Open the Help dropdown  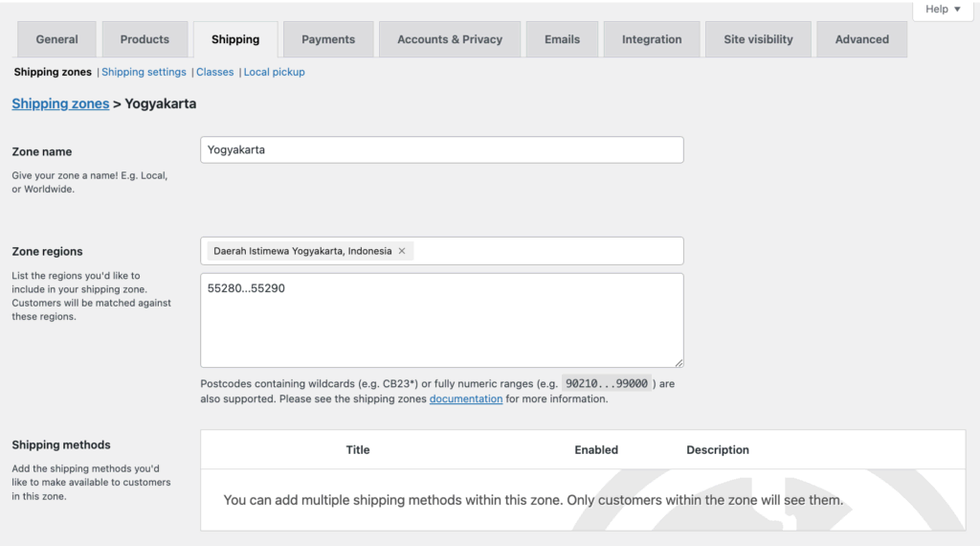pos(944,10)
